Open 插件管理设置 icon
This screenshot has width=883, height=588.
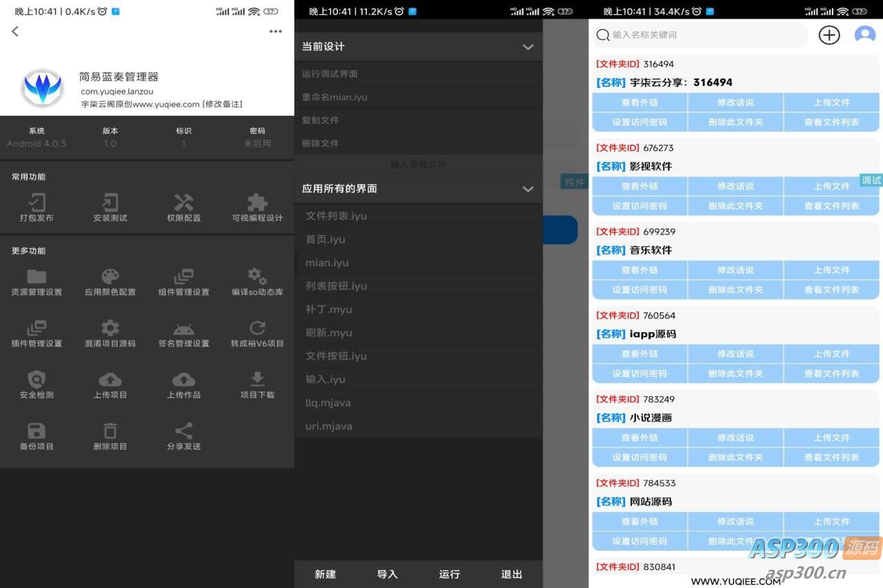click(x=37, y=327)
